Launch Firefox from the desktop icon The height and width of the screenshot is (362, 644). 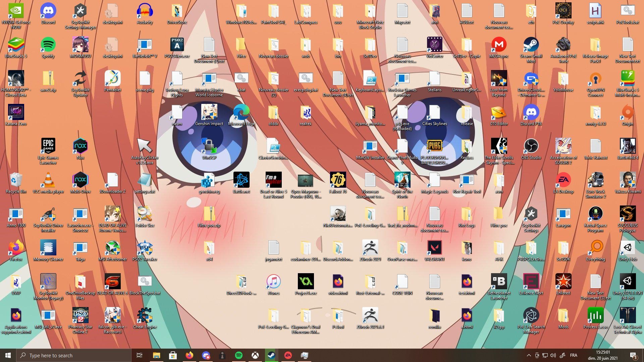(16, 251)
